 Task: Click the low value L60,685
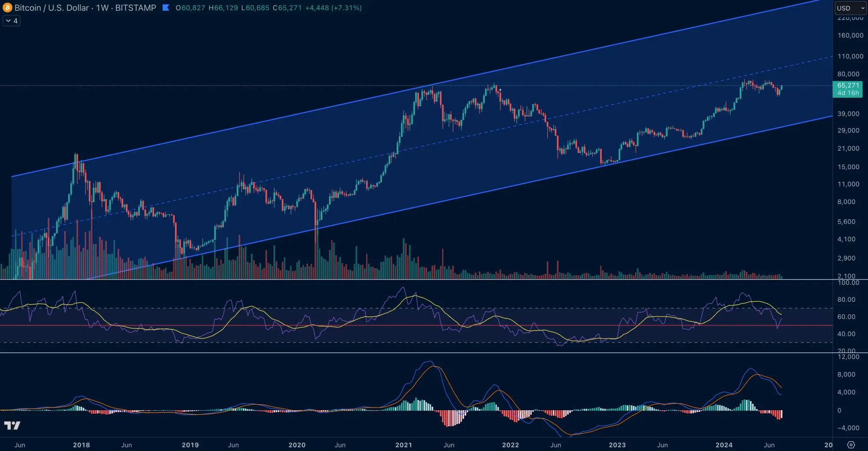point(255,8)
